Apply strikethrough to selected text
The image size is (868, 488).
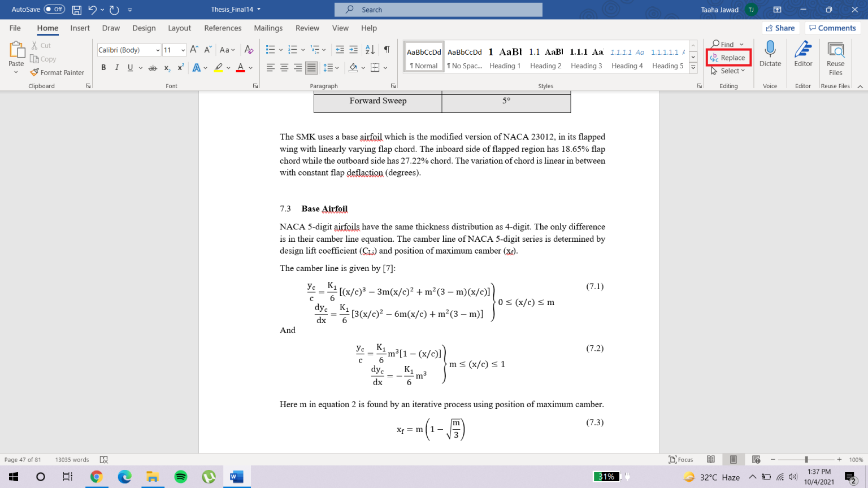152,67
